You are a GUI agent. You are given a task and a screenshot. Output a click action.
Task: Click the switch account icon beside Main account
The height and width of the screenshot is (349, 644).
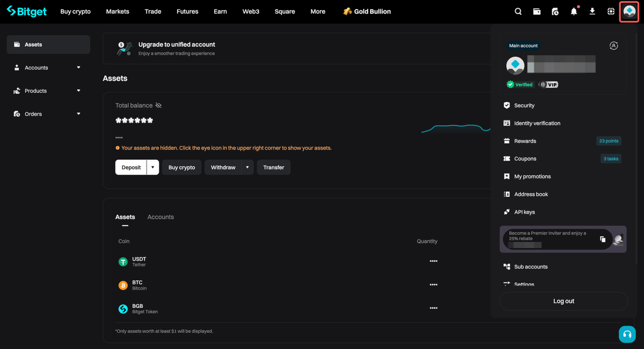[x=614, y=46]
